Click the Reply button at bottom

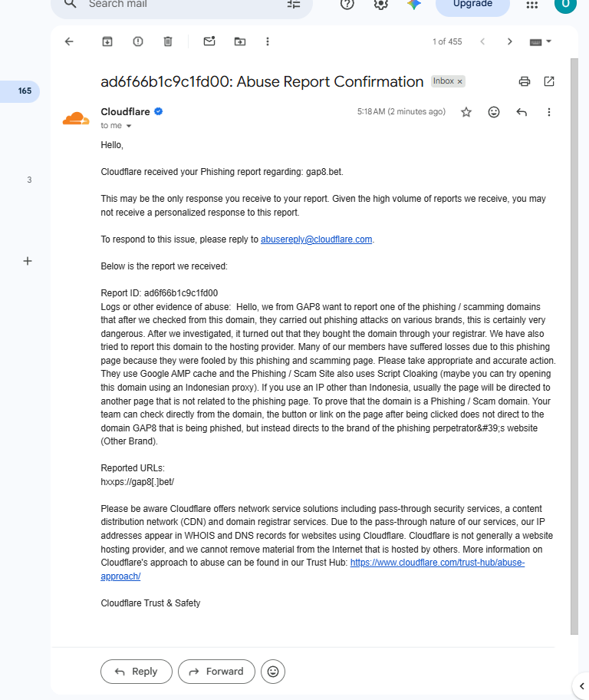pos(136,672)
